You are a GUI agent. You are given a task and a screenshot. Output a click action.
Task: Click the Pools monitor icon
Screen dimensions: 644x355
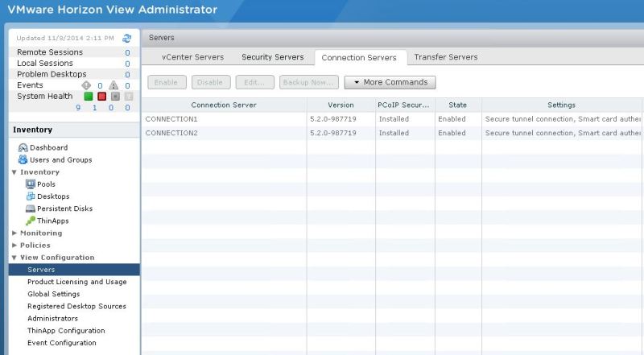click(x=31, y=184)
